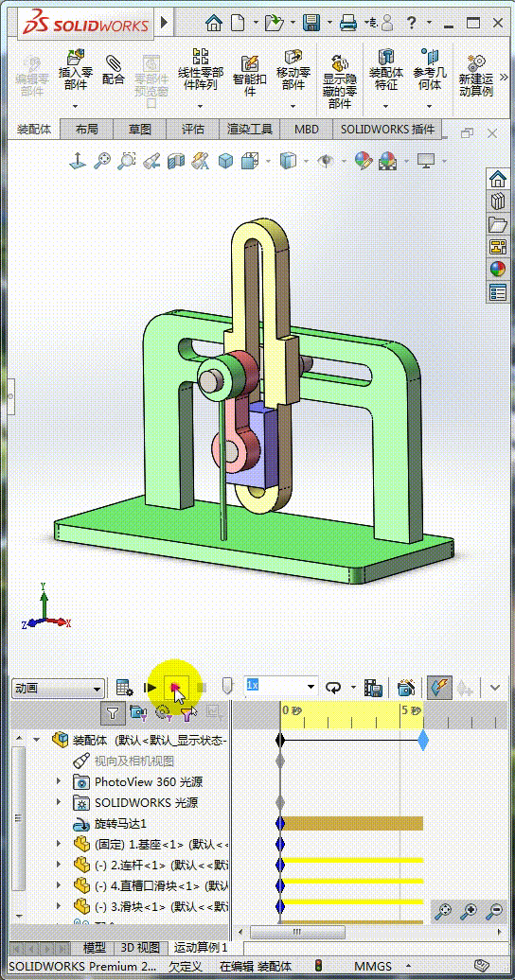515x980 pixels.
Task: Switch to the 评估 ribbon tab
Action: click(x=193, y=130)
